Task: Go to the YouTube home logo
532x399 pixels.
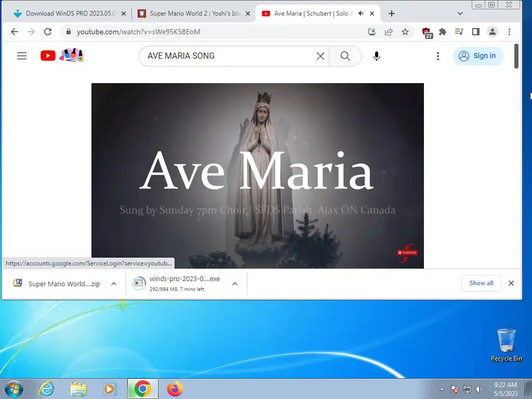Action: click(x=62, y=55)
